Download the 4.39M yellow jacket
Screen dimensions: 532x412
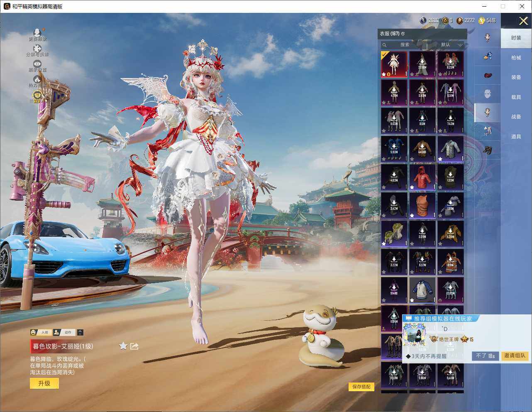450,233
